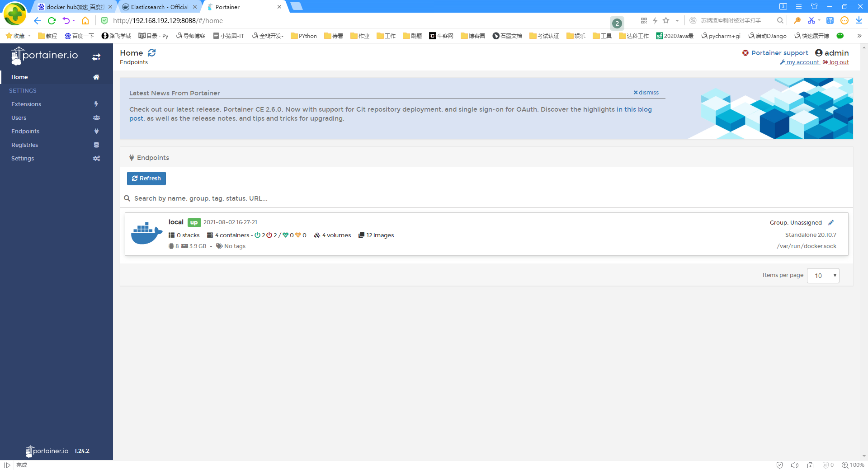The image size is (868, 470).
Task: Click the shield security icon in status bar
Action: point(779,465)
